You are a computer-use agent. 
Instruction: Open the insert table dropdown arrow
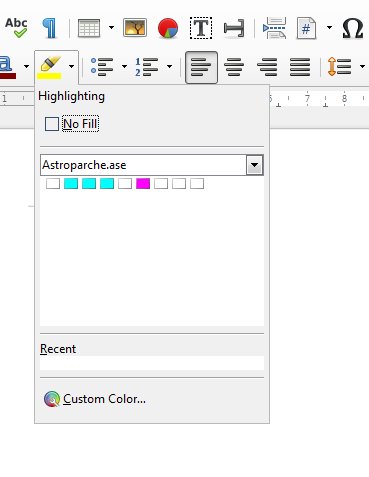111,28
